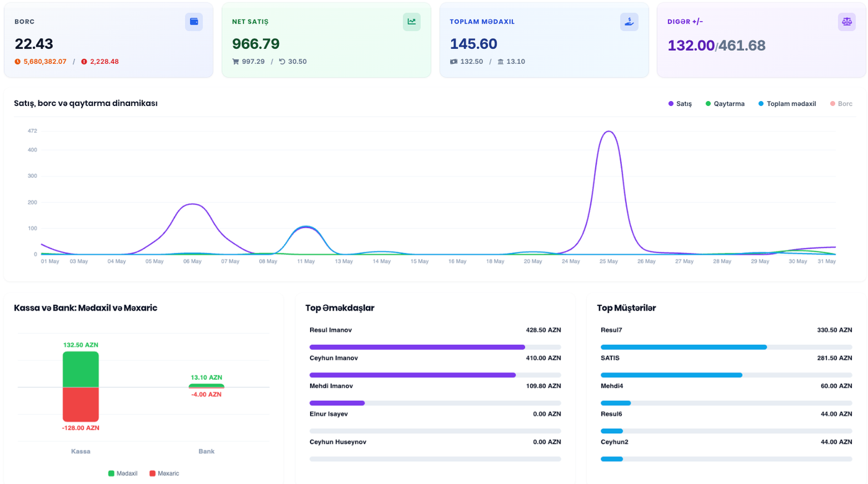Click Resul7's blue progress bar
The image size is (868, 484).
click(x=684, y=347)
